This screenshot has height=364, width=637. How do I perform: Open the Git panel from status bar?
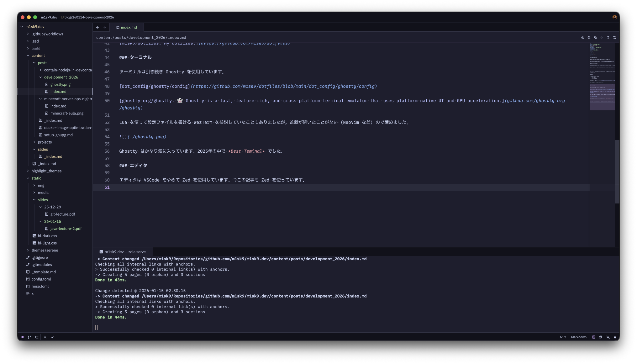coord(29,337)
